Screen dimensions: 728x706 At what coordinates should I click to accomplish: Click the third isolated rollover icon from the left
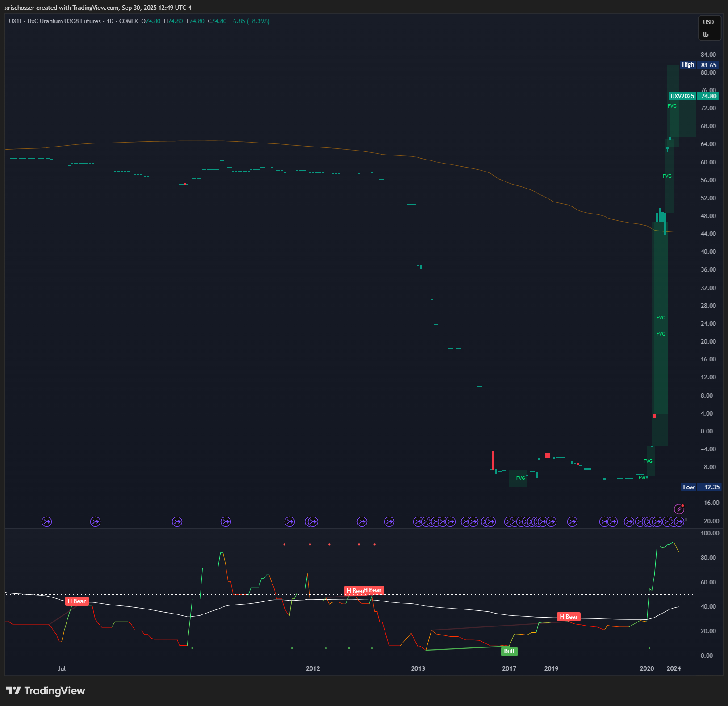(x=177, y=521)
